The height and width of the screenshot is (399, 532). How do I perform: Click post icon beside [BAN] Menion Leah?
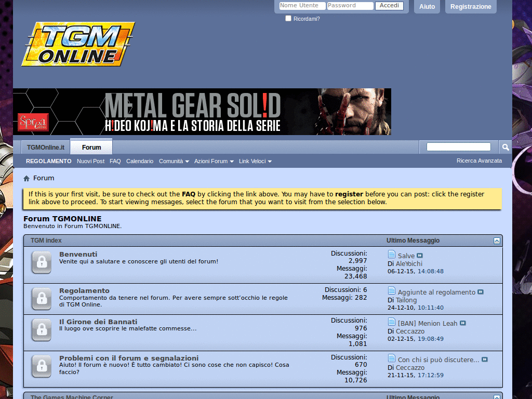(392, 322)
